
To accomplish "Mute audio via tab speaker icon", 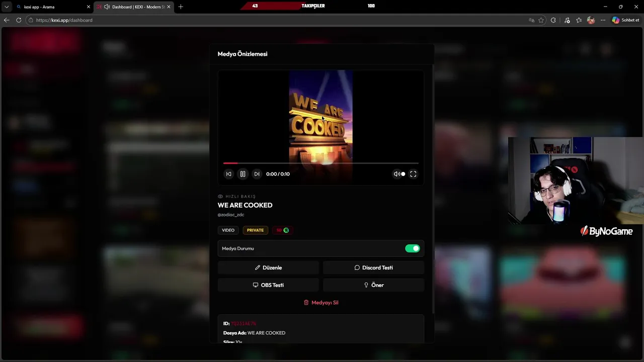I will pos(107,7).
